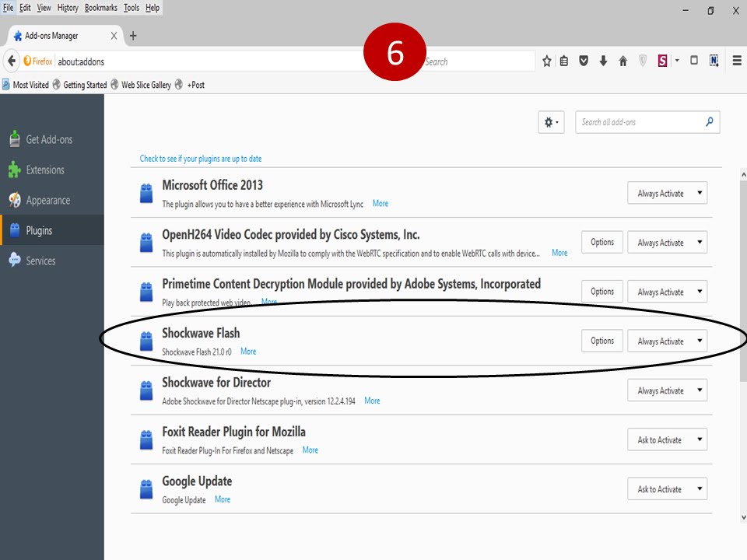Open Shockwave for Director activation dropdown
This screenshot has width=747, height=560.
(x=667, y=390)
